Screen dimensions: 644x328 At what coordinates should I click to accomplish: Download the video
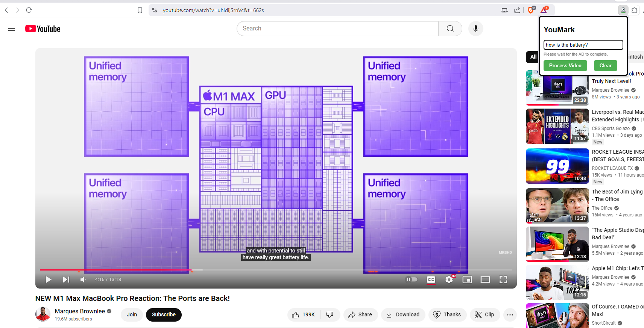(x=403, y=315)
